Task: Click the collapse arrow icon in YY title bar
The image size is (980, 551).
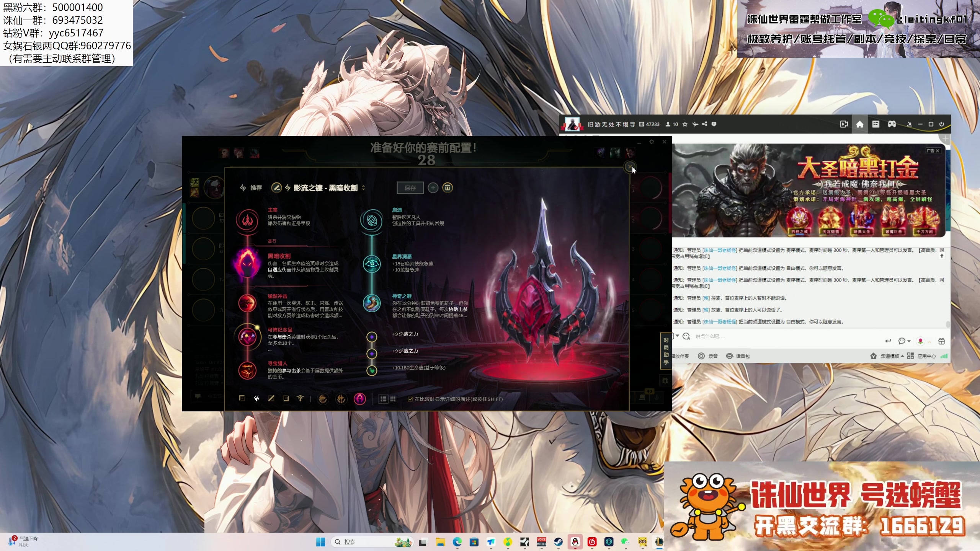Action: tap(910, 124)
